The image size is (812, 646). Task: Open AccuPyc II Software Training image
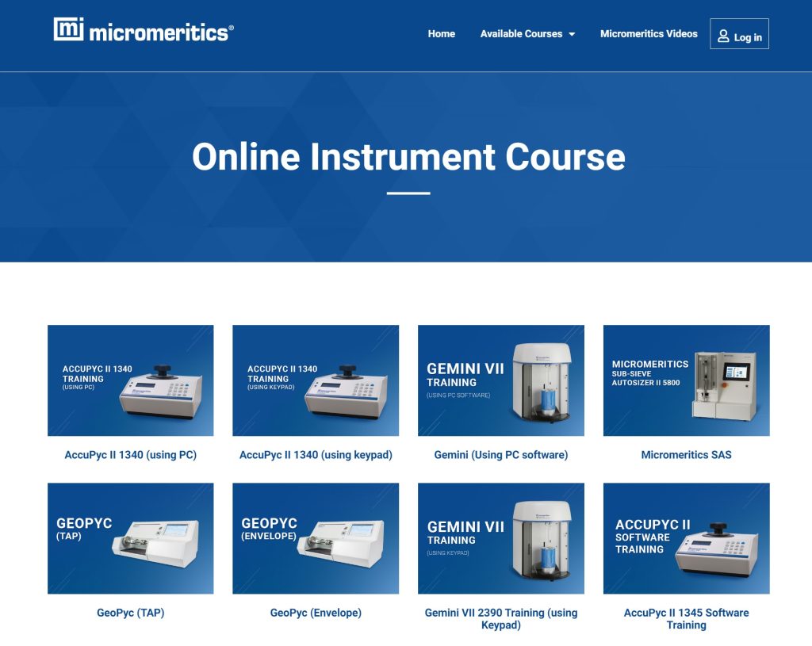point(686,538)
